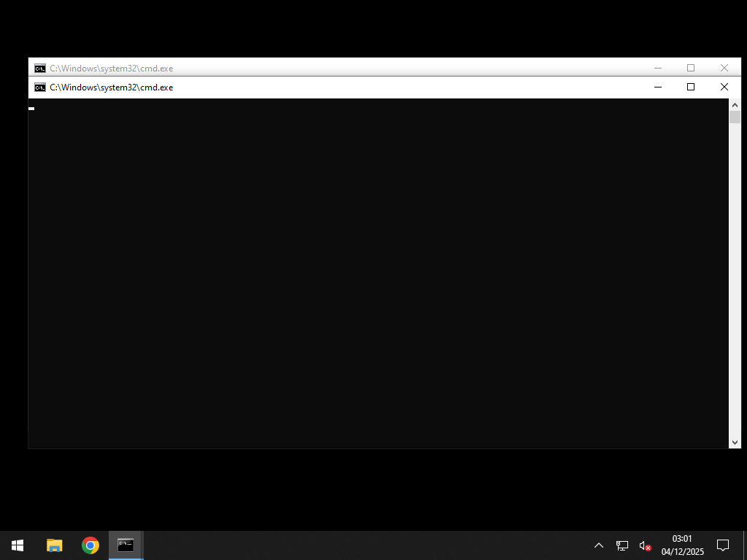This screenshot has height=560, width=747.
Task: Click the cmd.exe icon on the background title bar
Action: 39,68
